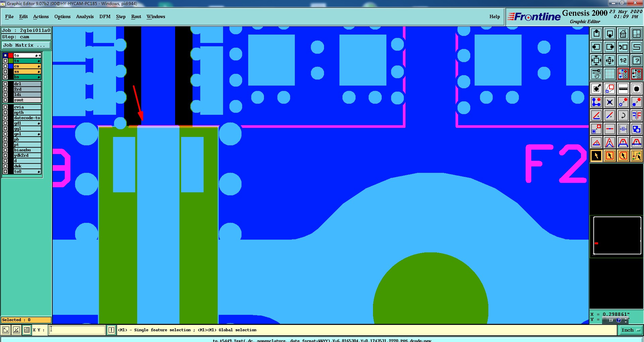Click the exclamation mark button

[x=111, y=330]
